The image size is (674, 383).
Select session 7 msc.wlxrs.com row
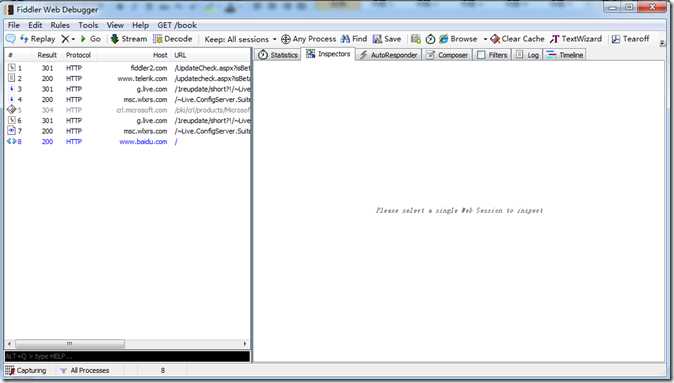pos(128,131)
